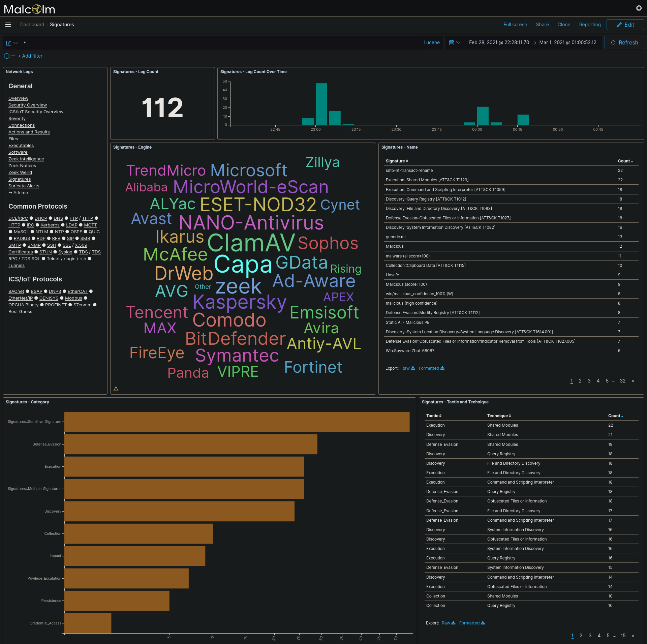
Task: Select the Dashboard menu tab
Action: tap(32, 24)
